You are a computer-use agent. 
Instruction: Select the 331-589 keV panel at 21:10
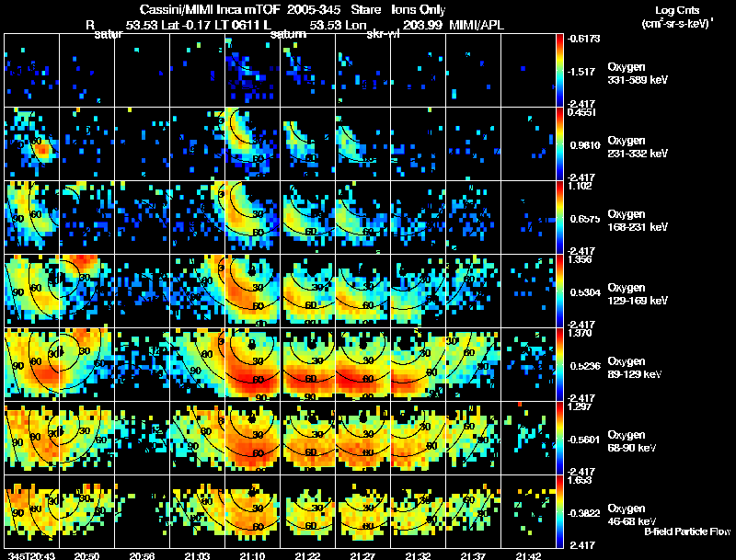[252, 70]
